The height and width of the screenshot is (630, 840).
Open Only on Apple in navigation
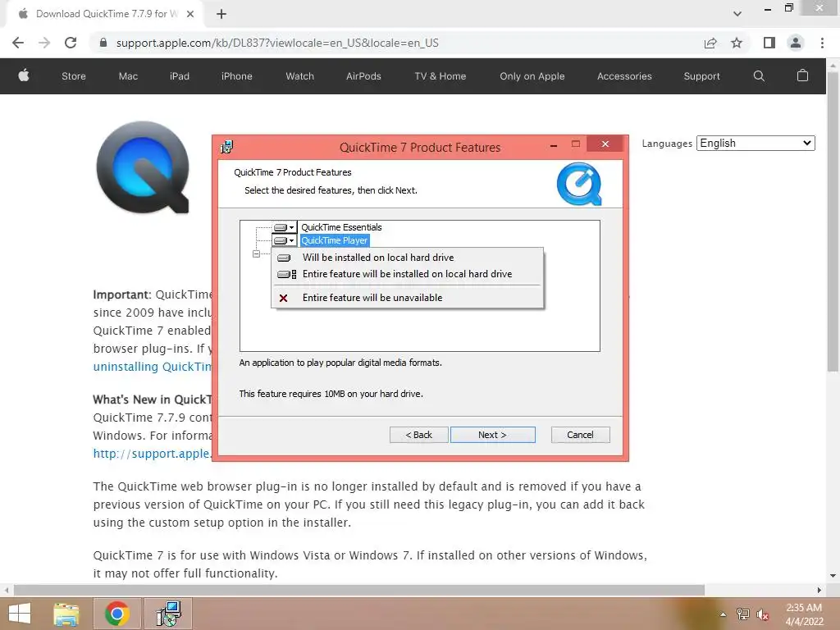tap(532, 76)
